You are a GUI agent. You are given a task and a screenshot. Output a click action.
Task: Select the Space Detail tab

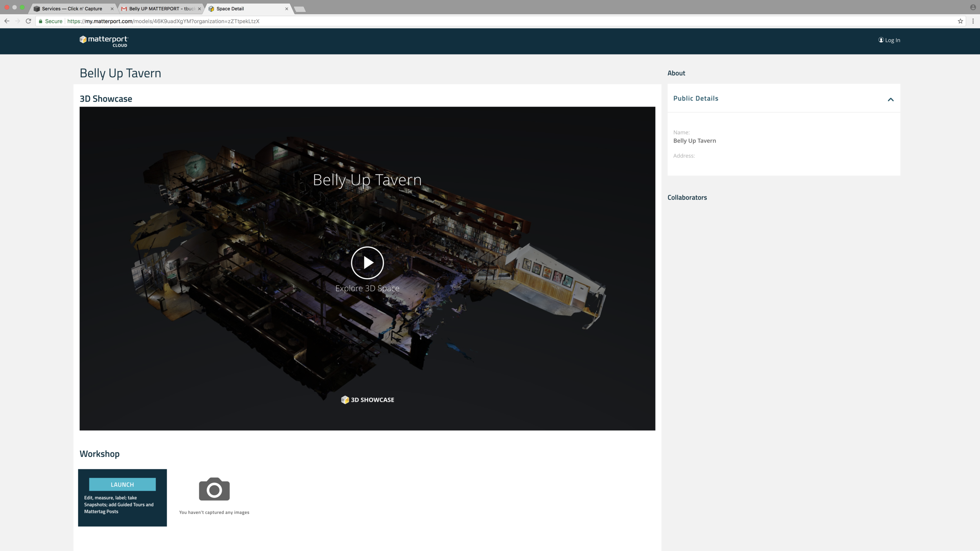pyautogui.click(x=247, y=9)
